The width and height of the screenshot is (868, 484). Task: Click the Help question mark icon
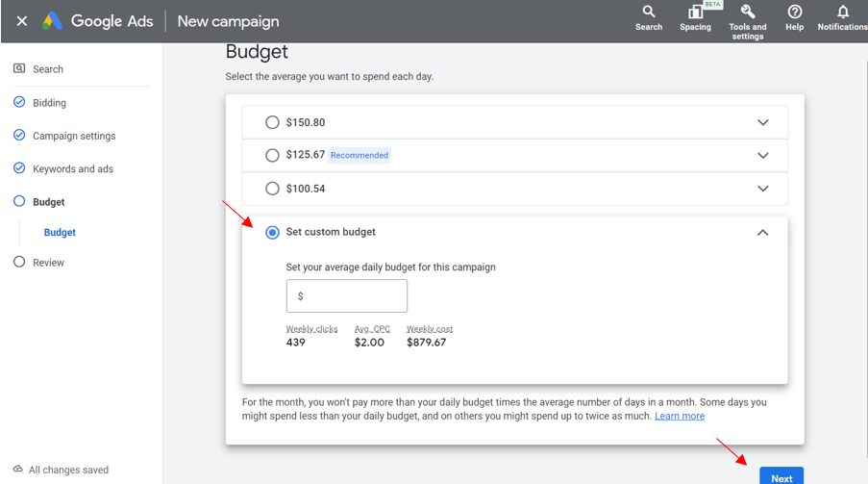[794, 13]
